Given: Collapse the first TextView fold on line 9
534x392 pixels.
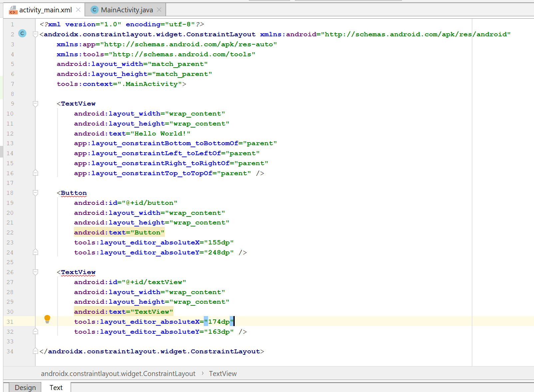Looking at the screenshot, I should 35,104.
